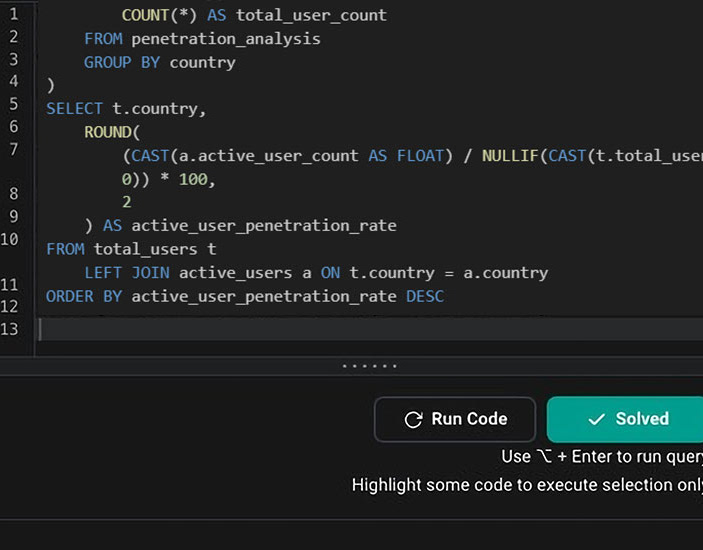Click a.active_user_count in CAST expression

coord(269,156)
